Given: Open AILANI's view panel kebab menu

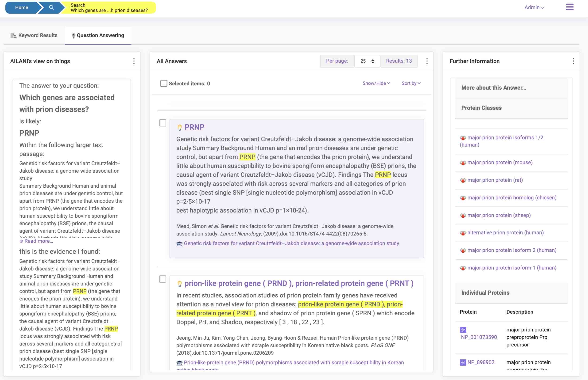Looking at the screenshot, I should [x=134, y=61].
